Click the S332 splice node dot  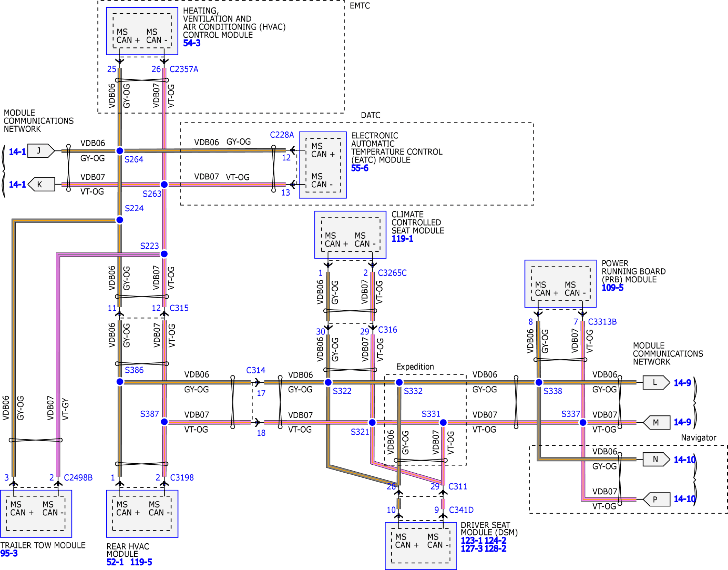[399, 382]
